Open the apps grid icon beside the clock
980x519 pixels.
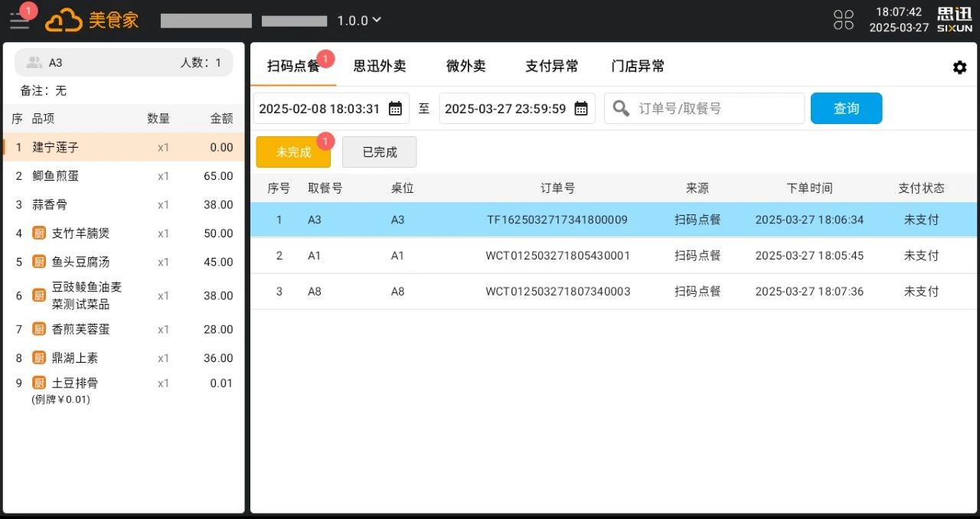click(x=843, y=21)
